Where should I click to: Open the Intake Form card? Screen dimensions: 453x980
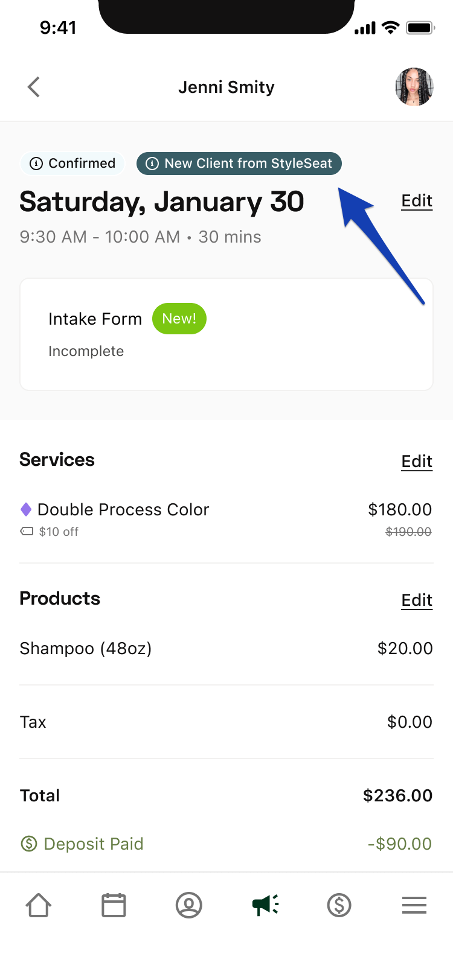click(x=226, y=334)
